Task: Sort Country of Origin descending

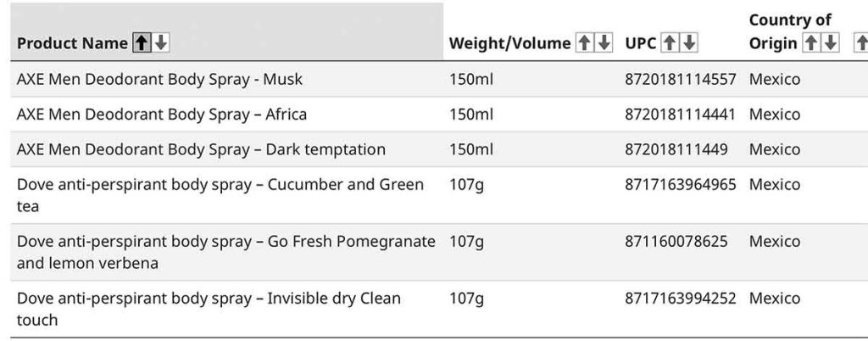Action: (x=831, y=43)
